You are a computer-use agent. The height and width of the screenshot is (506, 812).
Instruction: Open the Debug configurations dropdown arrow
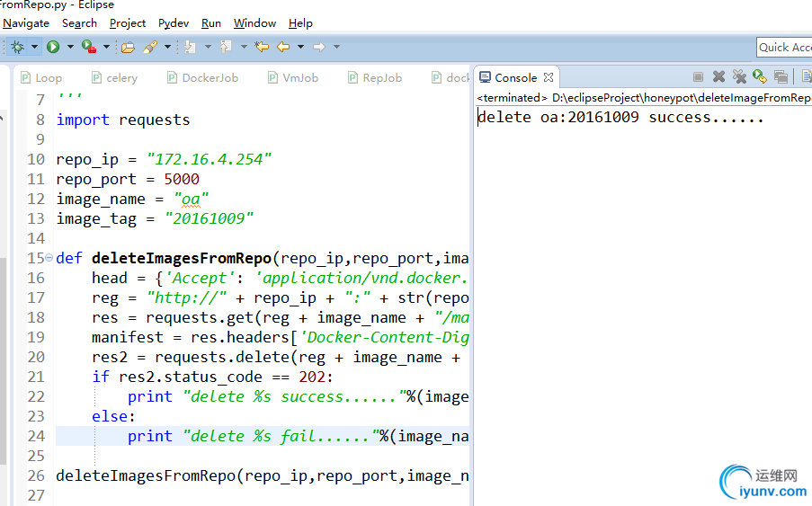(34, 47)
